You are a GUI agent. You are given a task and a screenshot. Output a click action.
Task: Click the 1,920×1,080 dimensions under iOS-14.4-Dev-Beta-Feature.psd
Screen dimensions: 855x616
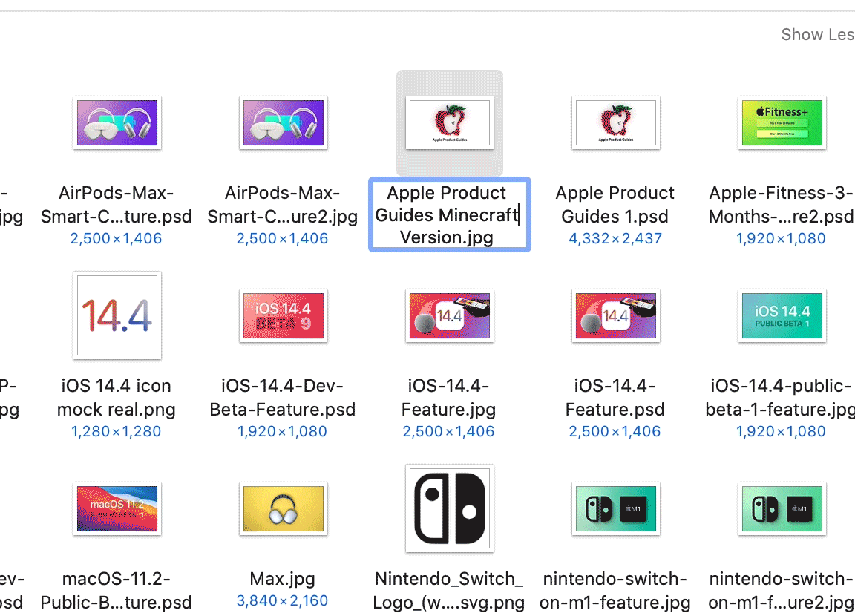point(283,431)
